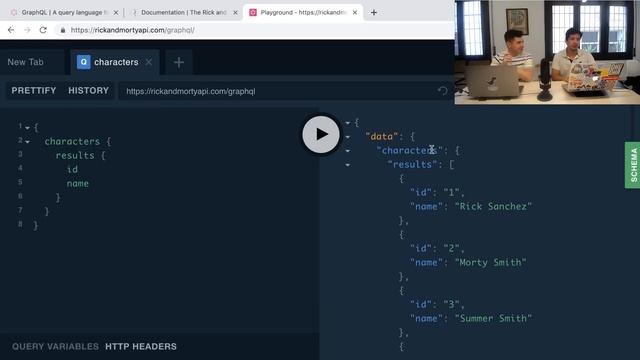Reload the browser page
640x360 pixels.
click(x=43, y=30)
